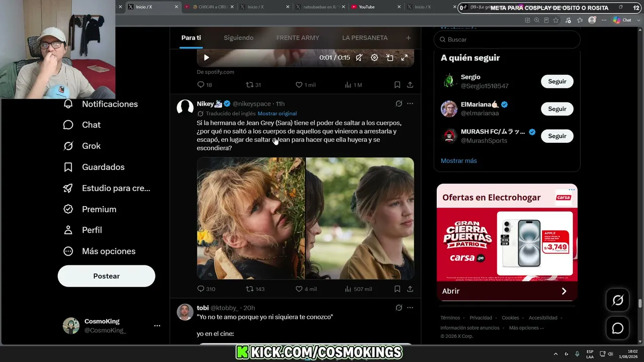
Task: Open the Abrir link on the Carsa ad
Action: (x=507, y=291)
